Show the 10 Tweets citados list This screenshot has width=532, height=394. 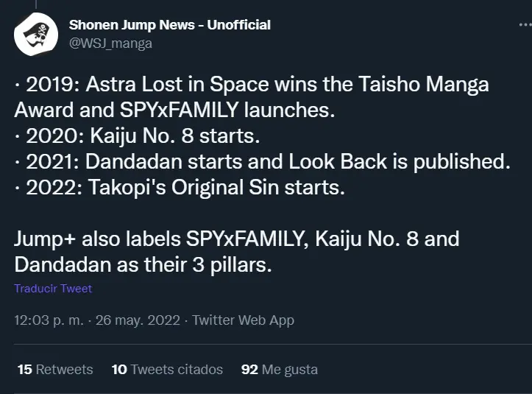[167, 370]
